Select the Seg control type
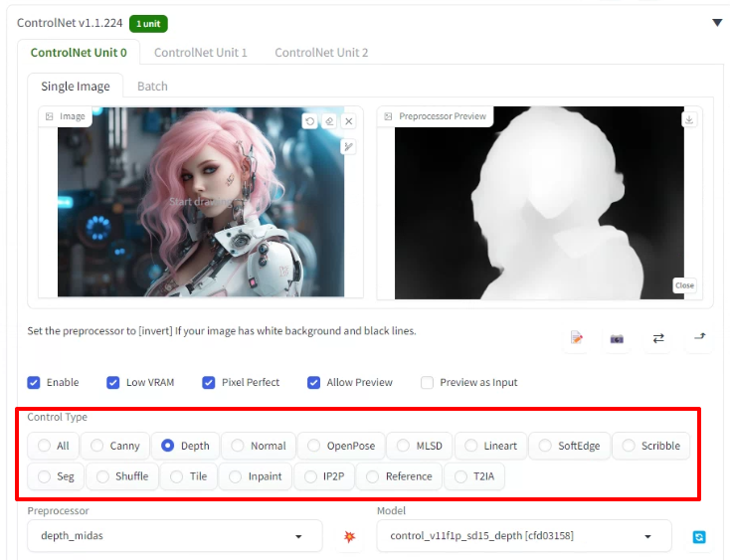 (x=56, y=476)
